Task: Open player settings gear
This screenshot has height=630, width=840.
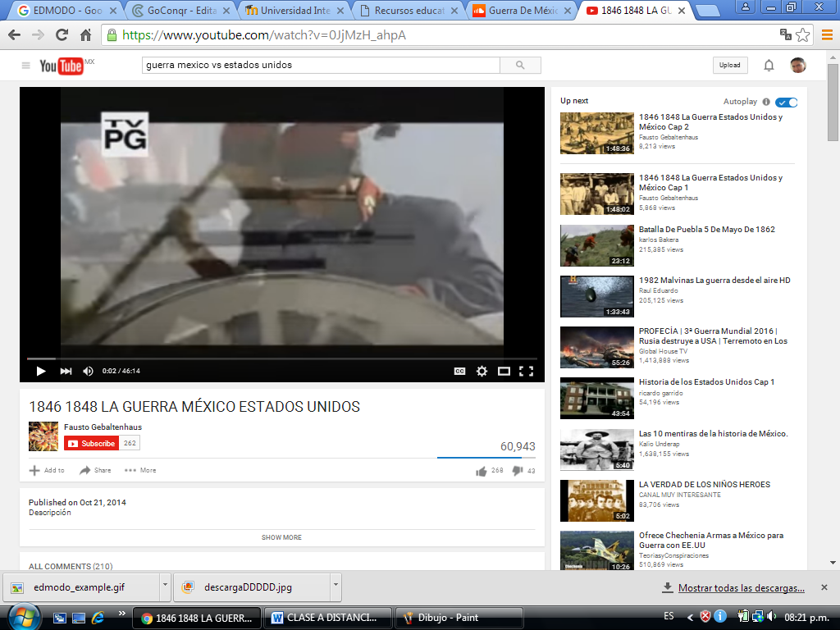Action: pos(482,371)
